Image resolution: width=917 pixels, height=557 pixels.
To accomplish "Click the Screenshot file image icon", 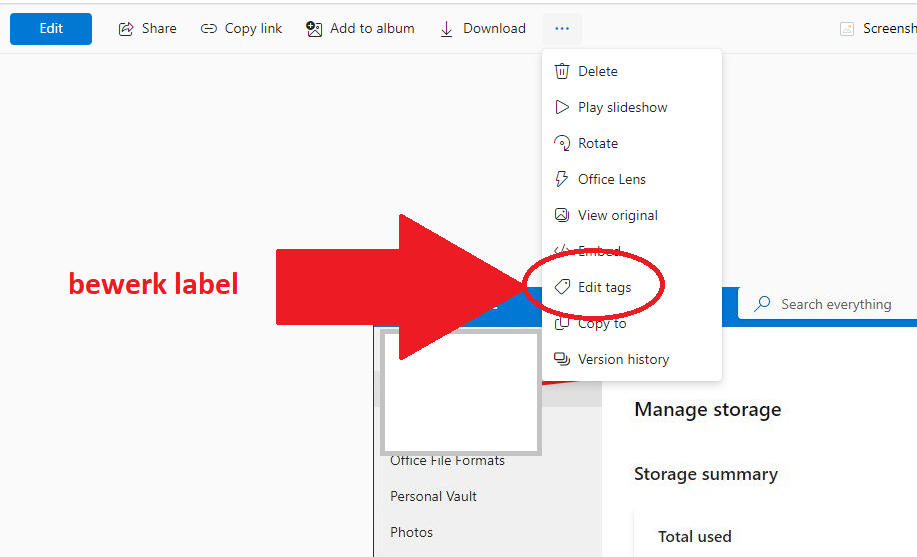I will [x=847, y=29].
